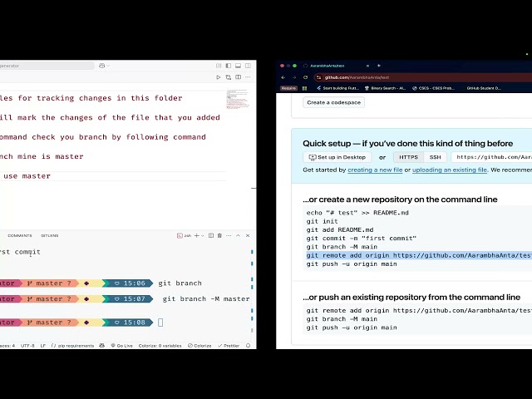Kill terminal using the trash icon
This screenshot has height=399, width=532.
(219, 235)
